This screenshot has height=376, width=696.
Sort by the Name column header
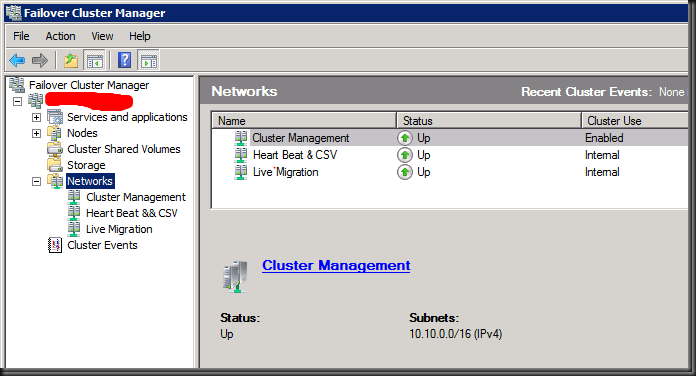tap(304, 121)
